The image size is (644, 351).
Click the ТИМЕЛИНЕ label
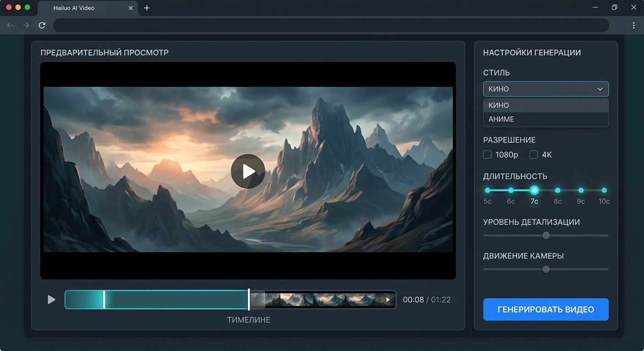[x=248, y=320]
